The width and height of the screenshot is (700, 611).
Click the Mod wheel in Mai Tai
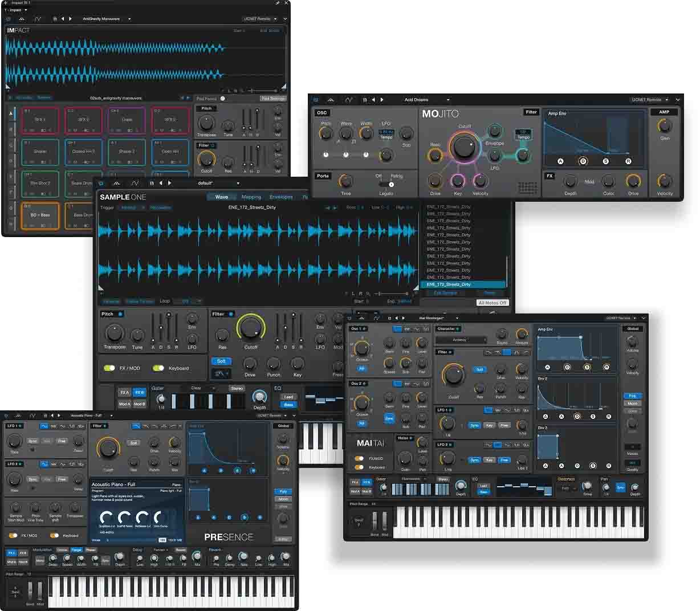(385, 520)
